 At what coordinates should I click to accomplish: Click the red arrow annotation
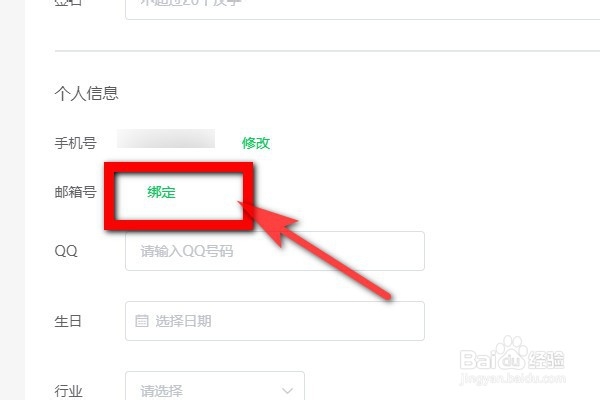click(314, 251)
